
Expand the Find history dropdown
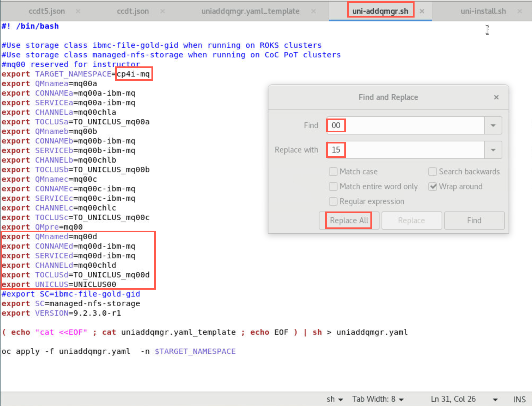coord(493,125)
